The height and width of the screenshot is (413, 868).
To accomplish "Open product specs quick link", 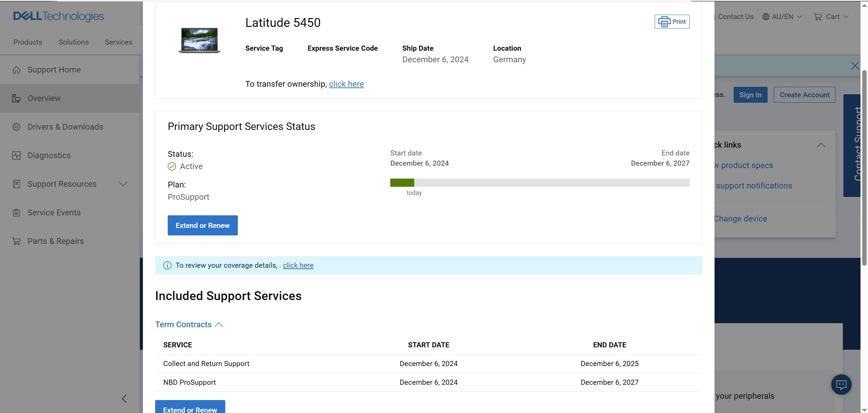I will coord(744,165).
